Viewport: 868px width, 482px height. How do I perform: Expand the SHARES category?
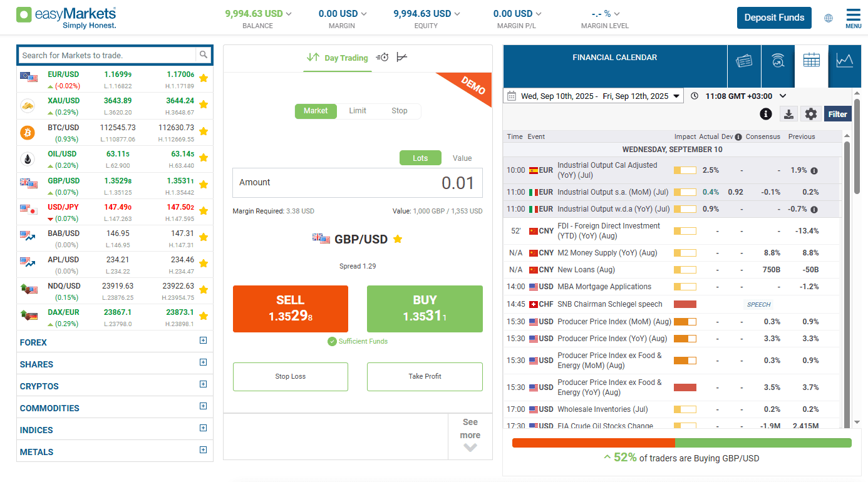pos(203,362)
